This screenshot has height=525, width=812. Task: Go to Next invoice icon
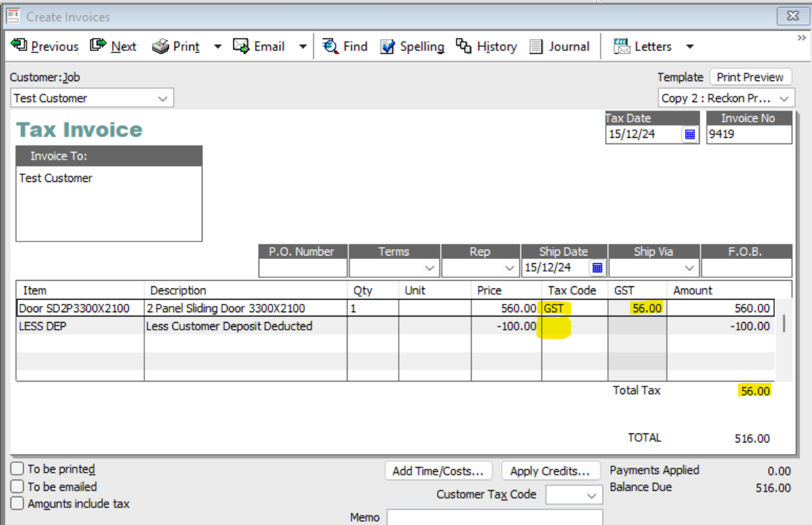coord(98,45)
